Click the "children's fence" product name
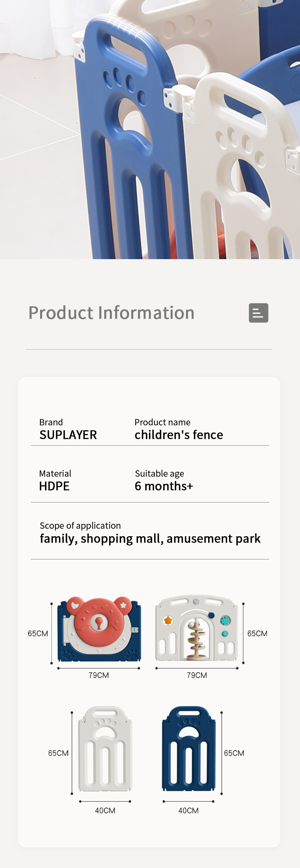Screen dimensions: 300x868 coord(179,435)
